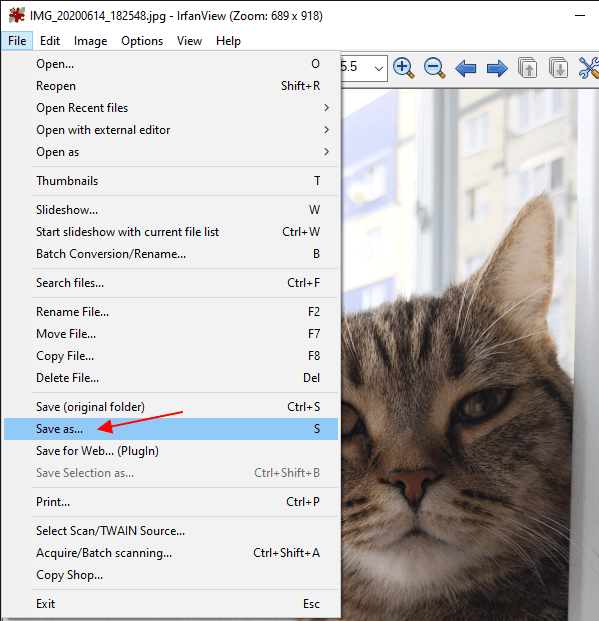Choose Open... from the File menu
The height and width of the screenshot is (621, 599).
coord(171,64)
